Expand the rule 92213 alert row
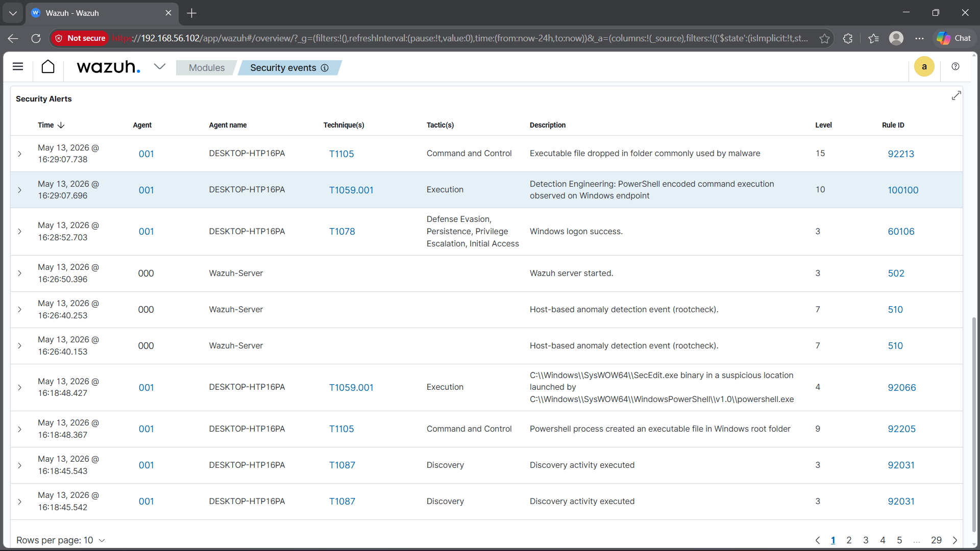 point(19,154)
